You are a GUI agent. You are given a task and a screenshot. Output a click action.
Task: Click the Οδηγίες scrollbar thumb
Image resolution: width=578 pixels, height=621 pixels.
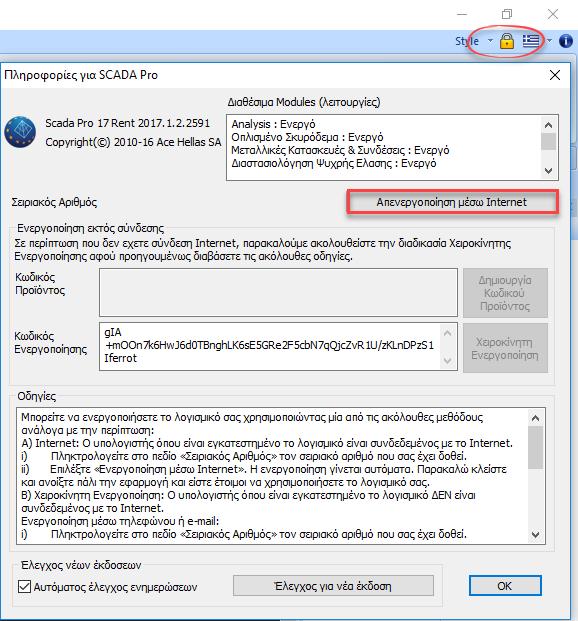coord(535,448)
